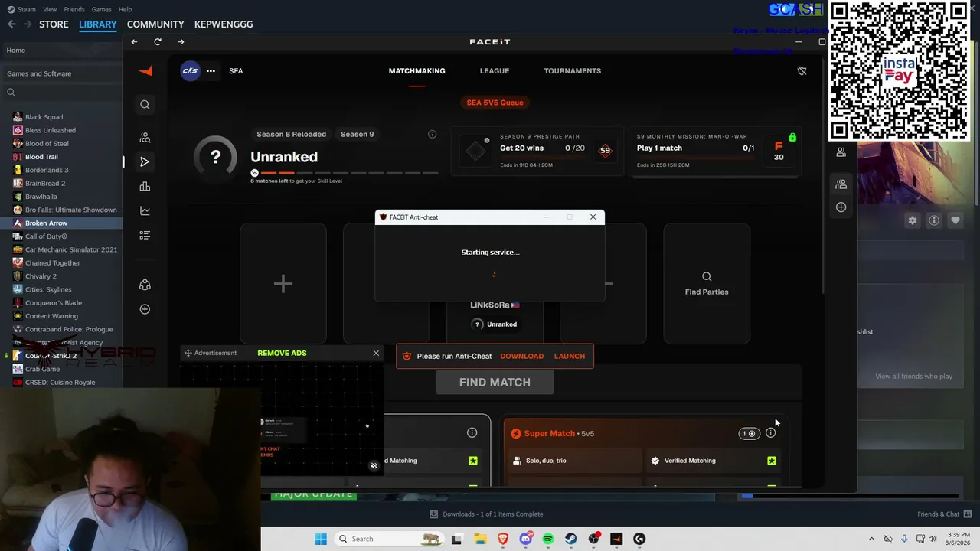Open the Steam Store tab

[54, 24]
